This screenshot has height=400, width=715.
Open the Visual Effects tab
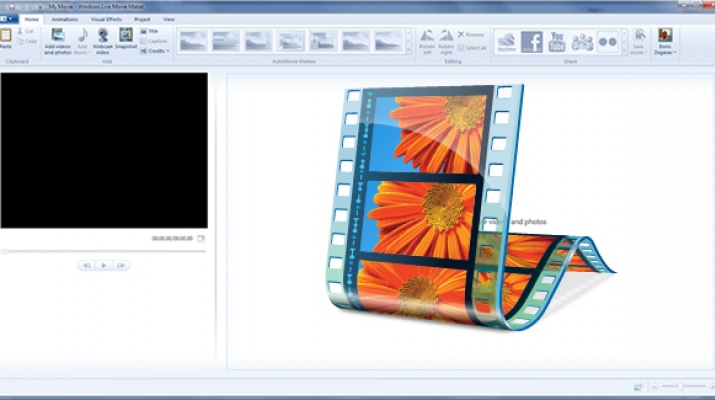coord(106,19)
